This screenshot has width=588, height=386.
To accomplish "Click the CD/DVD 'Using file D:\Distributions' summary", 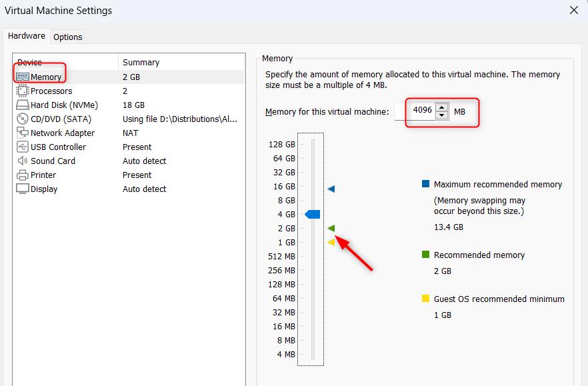I will click(180, 119).
